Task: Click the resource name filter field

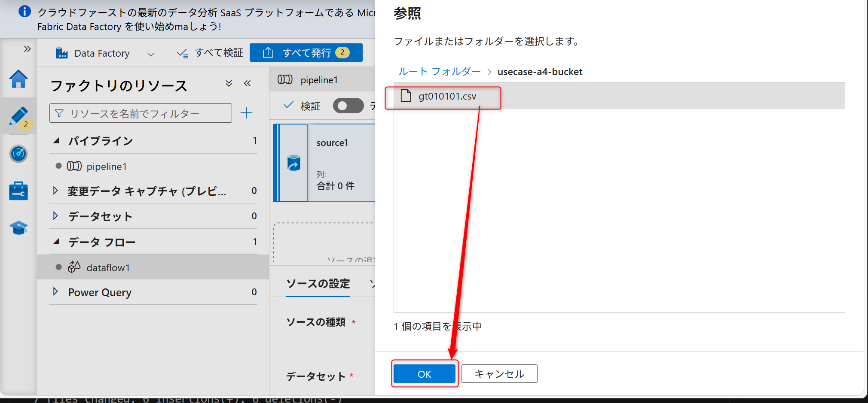Action: click(x=141, y=113)
